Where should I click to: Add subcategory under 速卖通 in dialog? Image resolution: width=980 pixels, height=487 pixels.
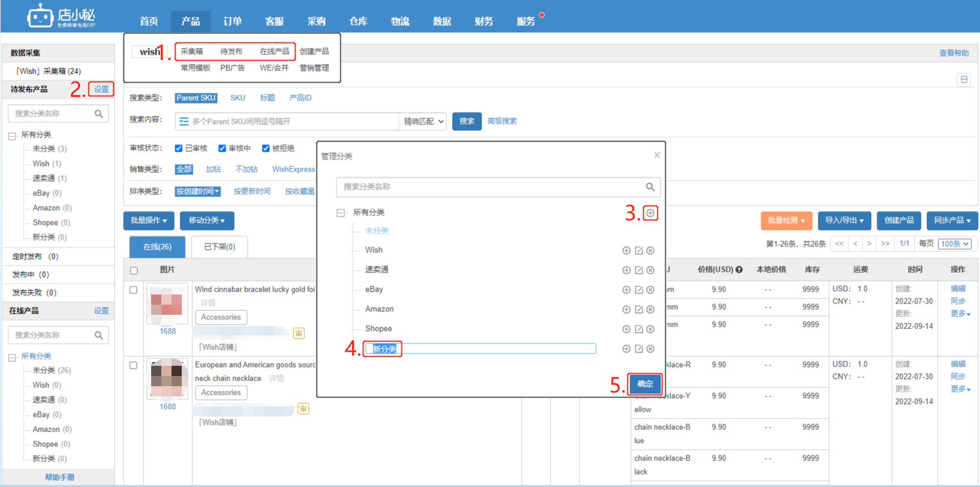tap(626, 270)
